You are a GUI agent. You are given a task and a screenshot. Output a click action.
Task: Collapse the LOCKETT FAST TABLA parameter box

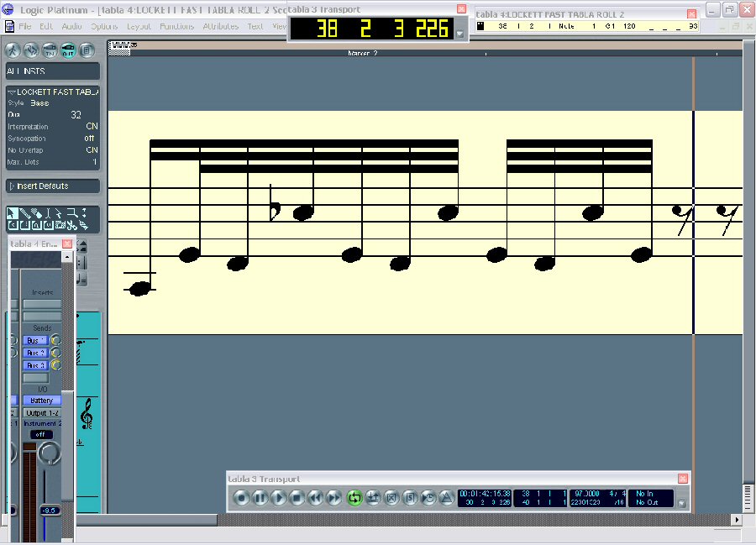point(12,92)
